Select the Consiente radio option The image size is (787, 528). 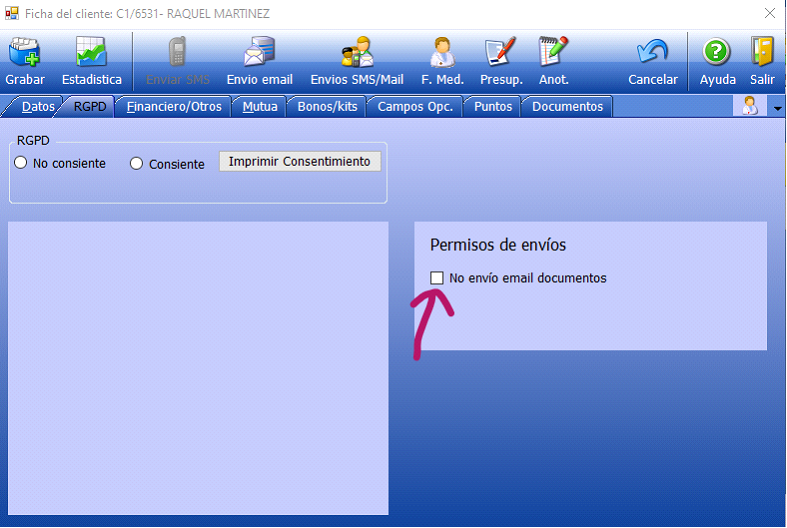coord(137,163)
